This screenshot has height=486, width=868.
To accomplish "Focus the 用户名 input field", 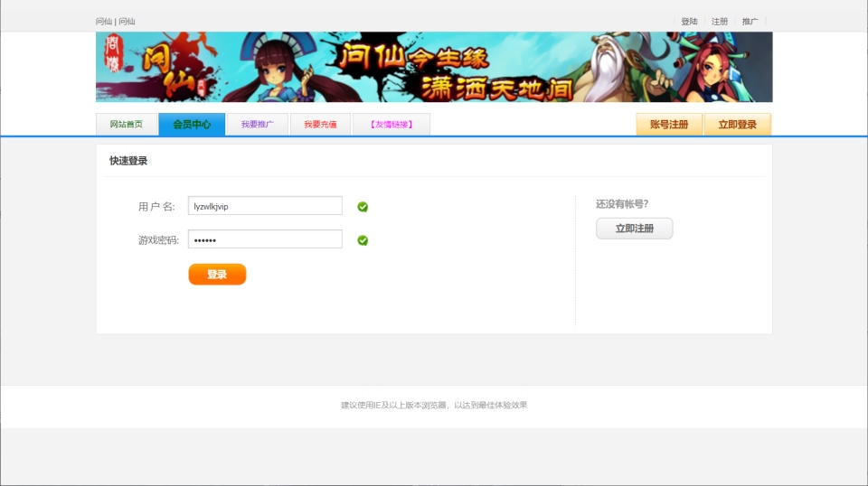I will (265, 206).
